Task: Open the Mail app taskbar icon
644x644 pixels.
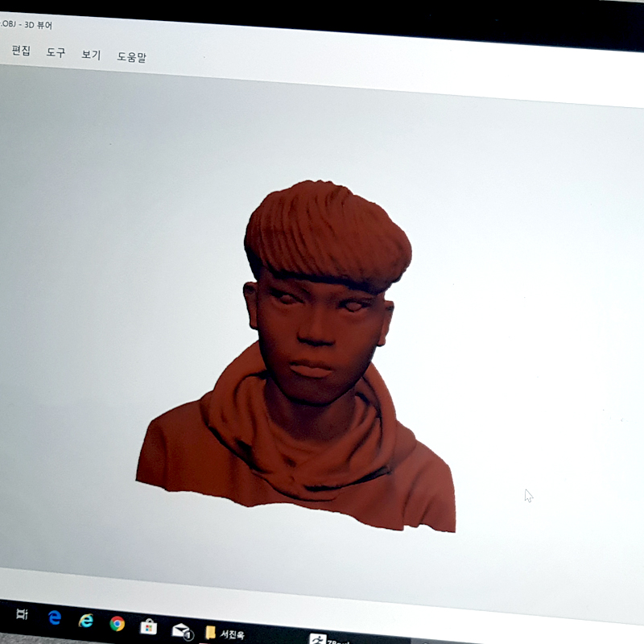Action: coord(181,630)
